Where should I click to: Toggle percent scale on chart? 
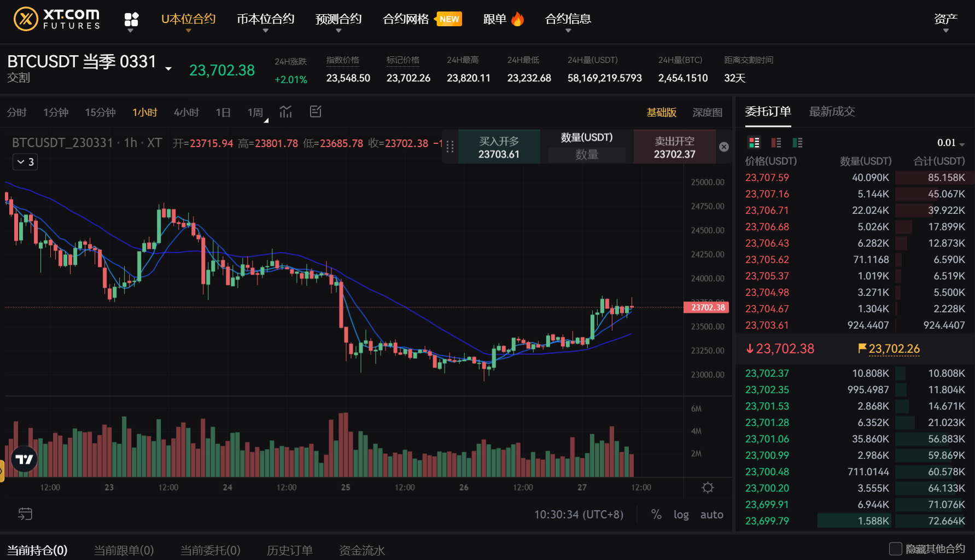pyautogui.click(x=656, y=514)
